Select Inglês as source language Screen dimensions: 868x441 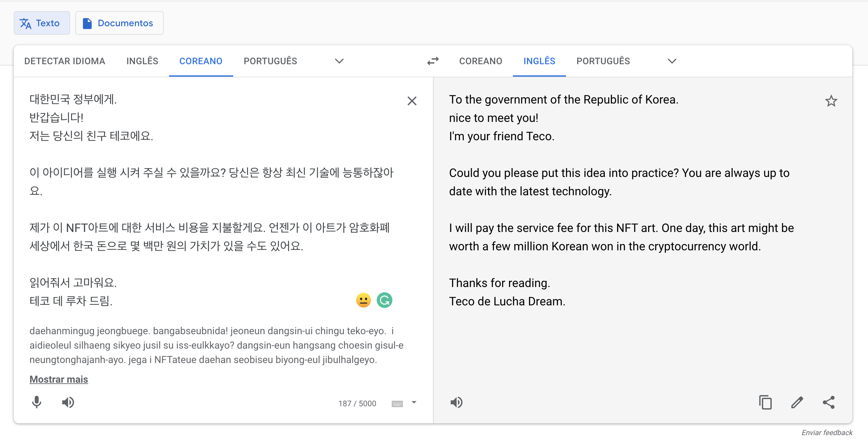tap(142, 61)
